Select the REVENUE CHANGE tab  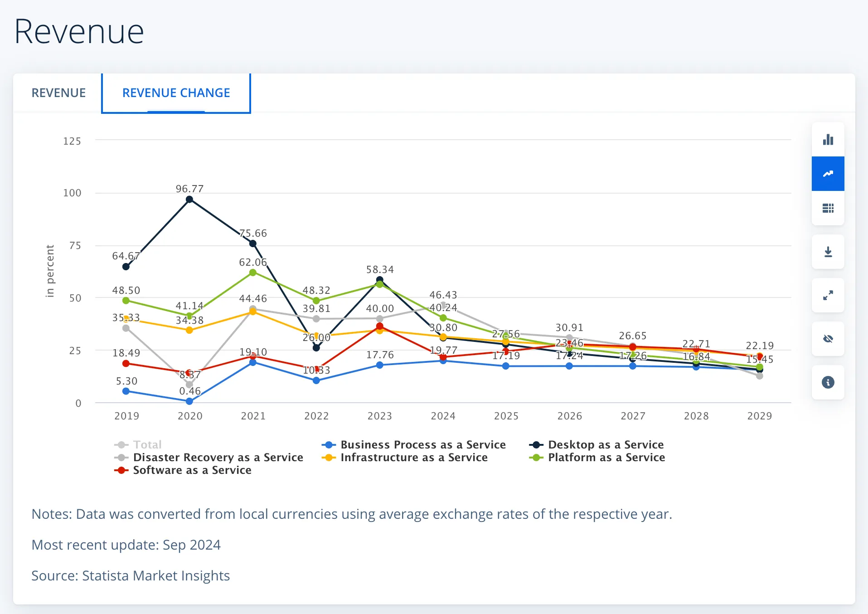(x=176, y=93)
